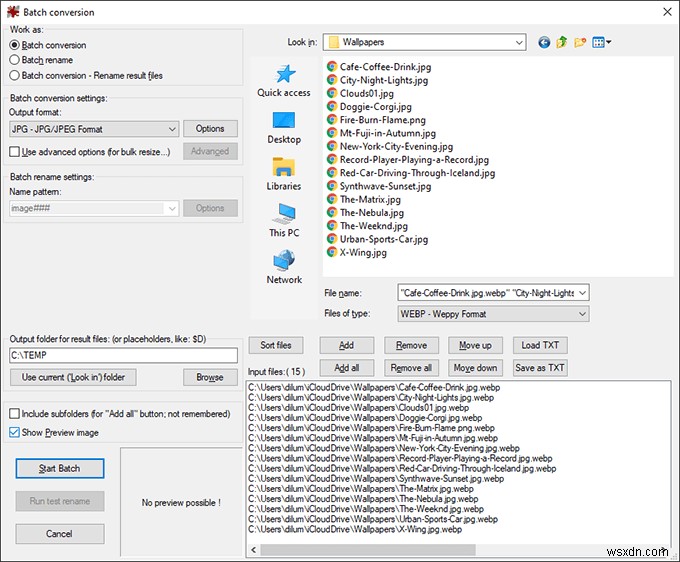Select file icon of Urban-Sports-Car.jpg

pos(332,239)
